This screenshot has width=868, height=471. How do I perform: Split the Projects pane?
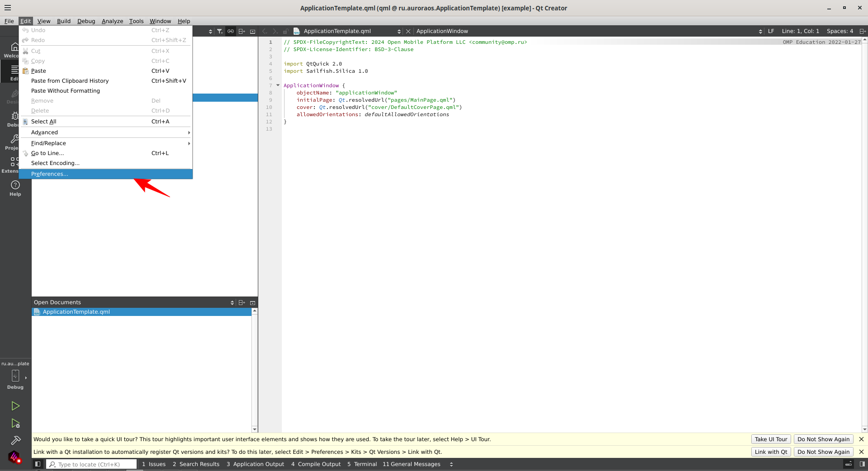click(242, 31)
